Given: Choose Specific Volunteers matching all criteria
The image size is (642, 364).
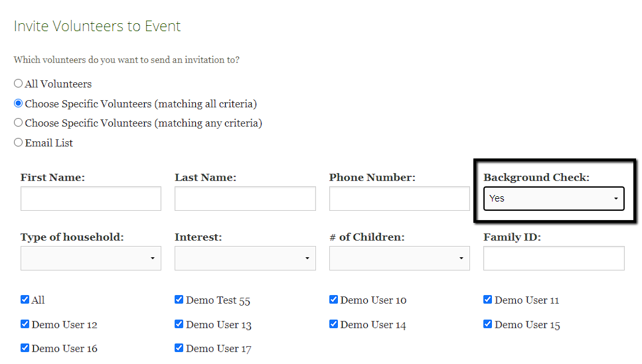Looking at the screenshot, I should pos(19,103).
